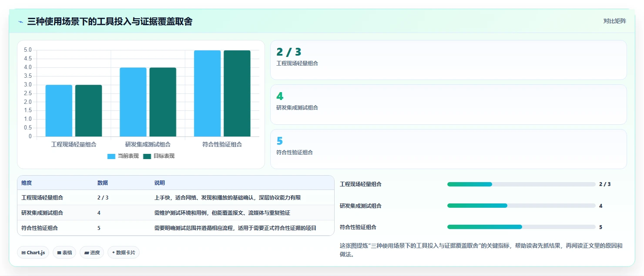Click the '2 / 3' value in the table
The width and height of the screenshot is (644, 276).
[x=103, y=198]
